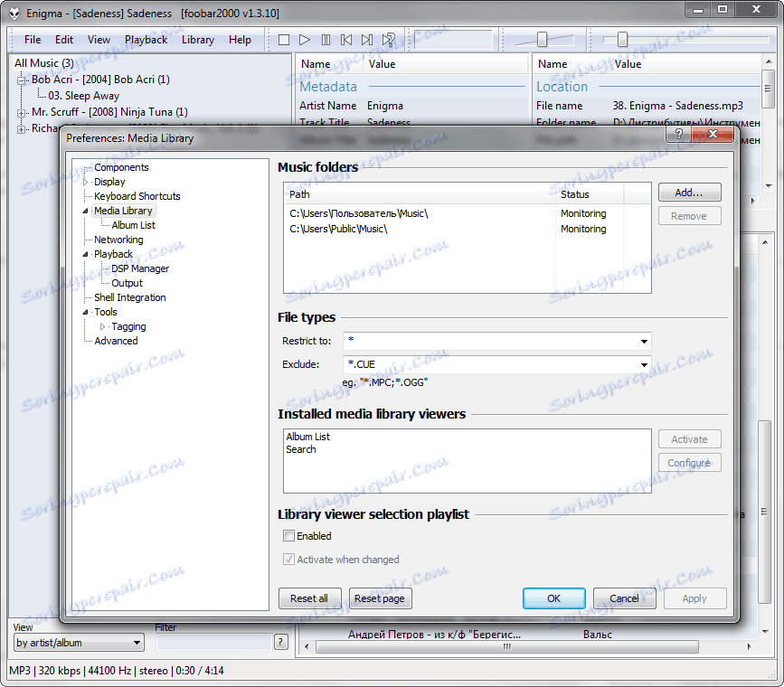
Task: Click the Reset all button
Action: [309, 598]
